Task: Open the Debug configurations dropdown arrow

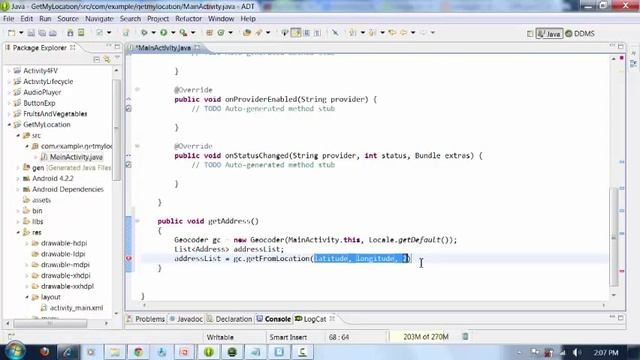Action: pos(153,33)
